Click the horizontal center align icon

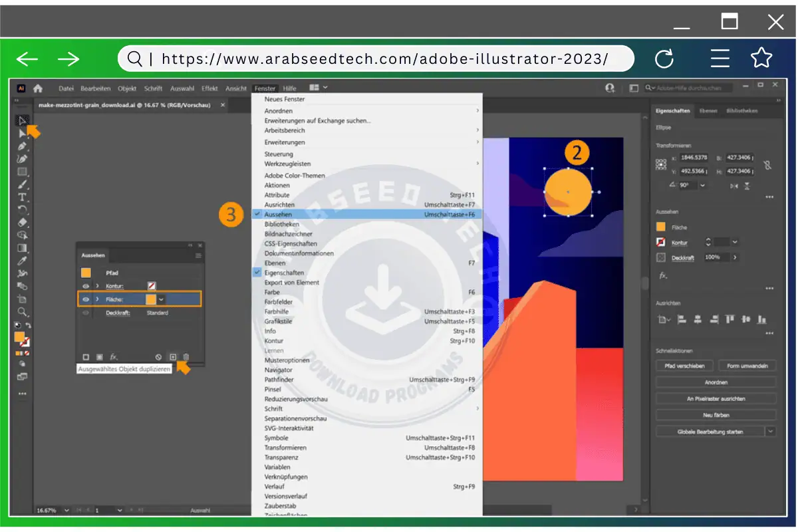click(698, 319)
